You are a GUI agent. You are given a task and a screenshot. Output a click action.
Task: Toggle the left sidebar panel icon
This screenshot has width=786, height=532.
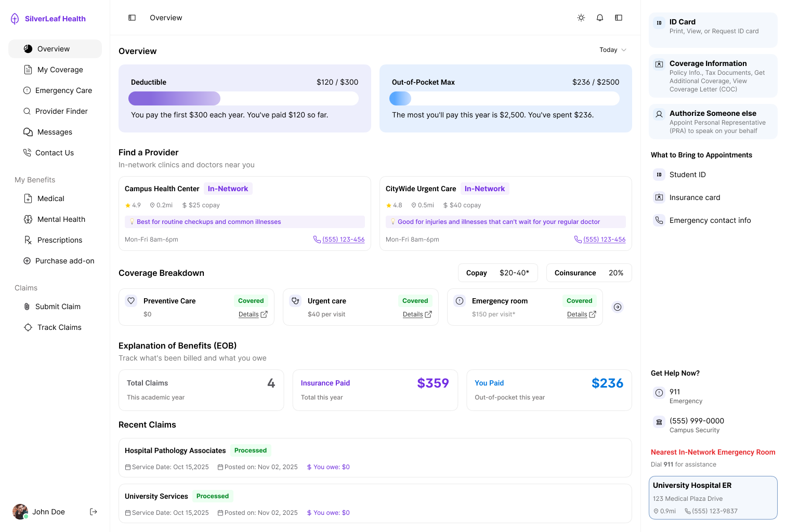[132, 18]
